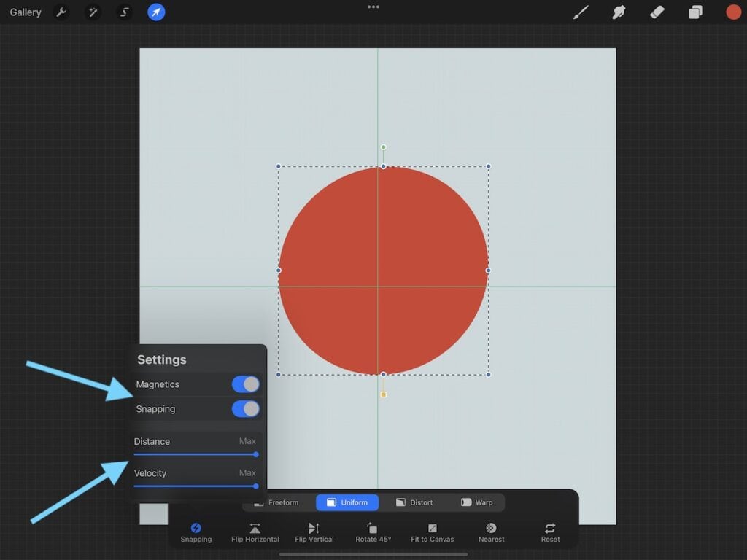Open the Actions wrench menu
The width and height of the screenshot is (747, 560).
tap(61, 12)
